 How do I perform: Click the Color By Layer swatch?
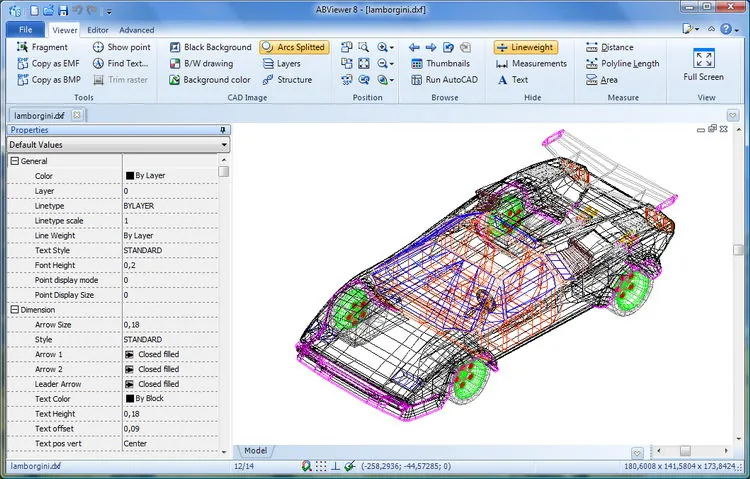[130, 176]
